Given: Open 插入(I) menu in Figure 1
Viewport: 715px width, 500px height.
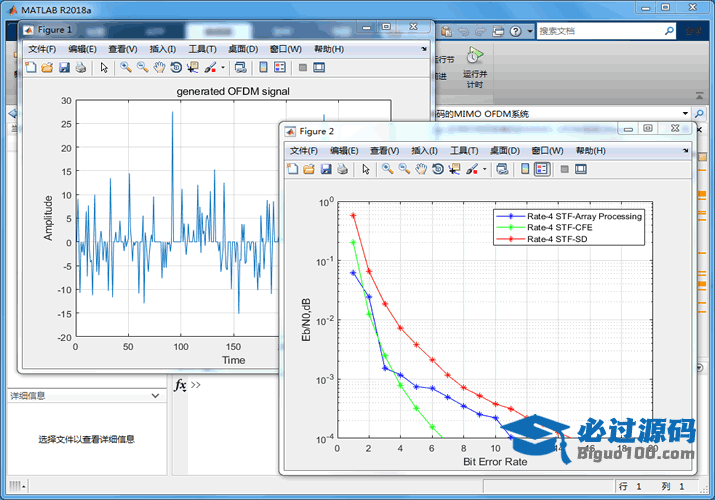Looking at the screenshot, I should 162,49.
